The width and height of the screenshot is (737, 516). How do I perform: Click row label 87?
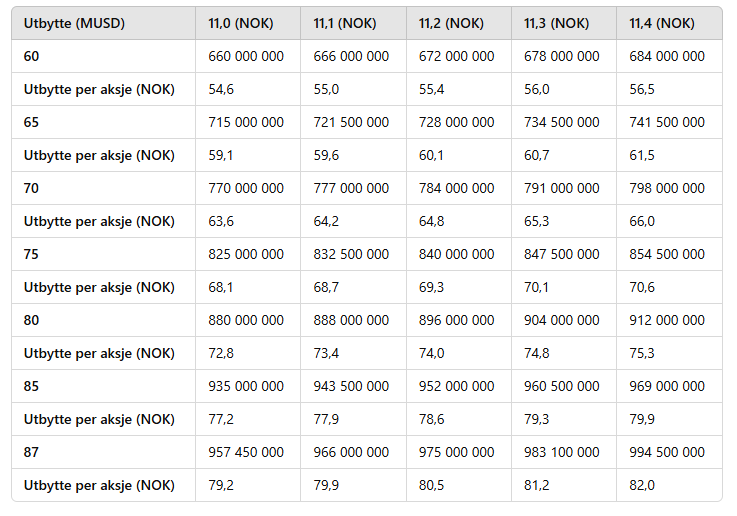[x=31, y=452]
